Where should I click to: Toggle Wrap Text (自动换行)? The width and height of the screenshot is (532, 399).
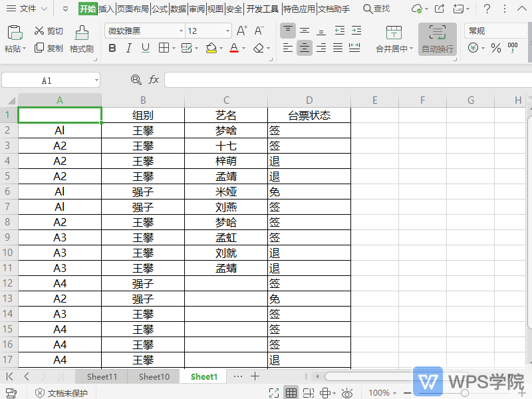point(437,40)
